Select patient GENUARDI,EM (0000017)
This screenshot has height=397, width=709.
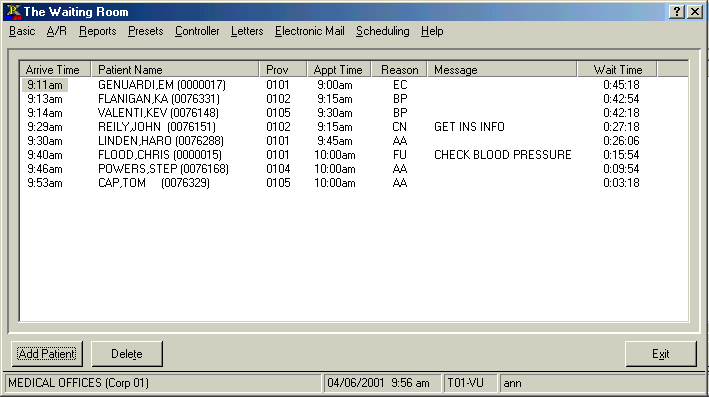162,85
